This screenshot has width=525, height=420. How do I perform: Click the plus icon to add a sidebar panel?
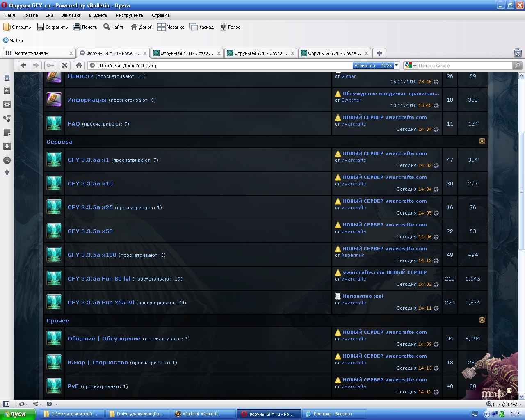click(x=7, y=172)
